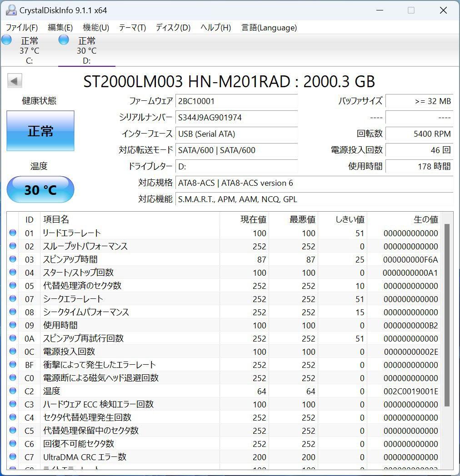Select the リードエラーレート attribute name
Viewport: 460px width, 476px height.
(x=72, y=233)
